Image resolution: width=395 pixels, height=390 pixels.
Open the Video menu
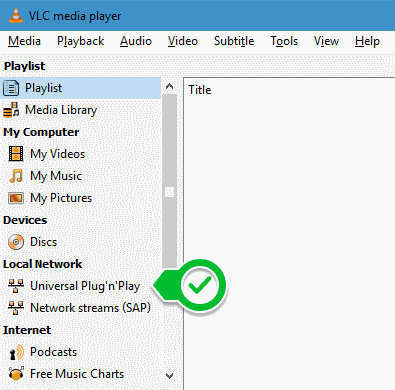click(x=183, y=41)
